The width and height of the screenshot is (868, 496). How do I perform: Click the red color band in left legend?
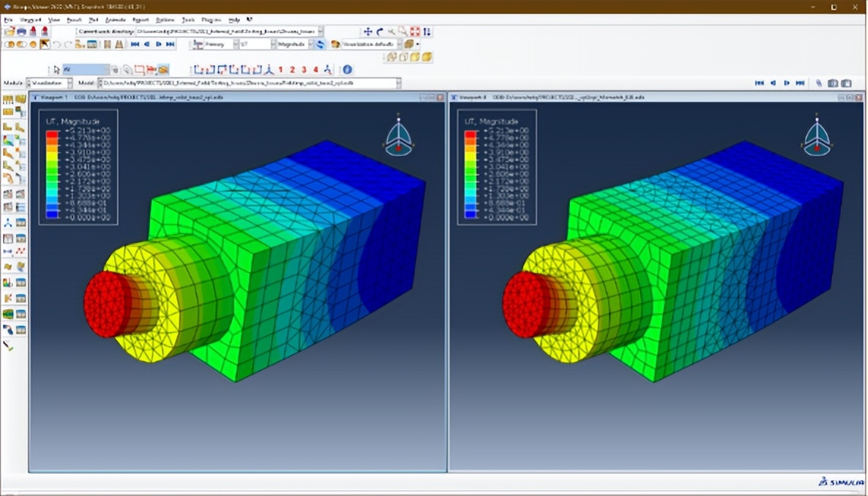tap(52, 135)
